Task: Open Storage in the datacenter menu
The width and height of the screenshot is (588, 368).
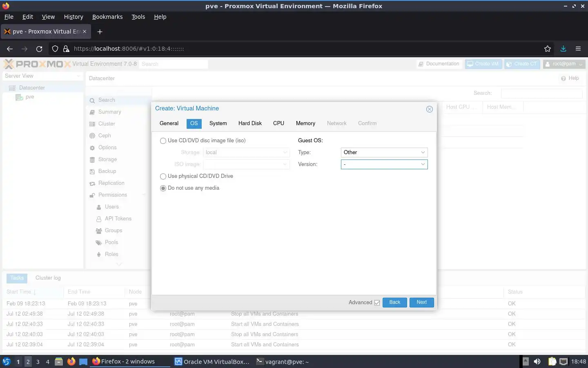Action: click(107, 159)
